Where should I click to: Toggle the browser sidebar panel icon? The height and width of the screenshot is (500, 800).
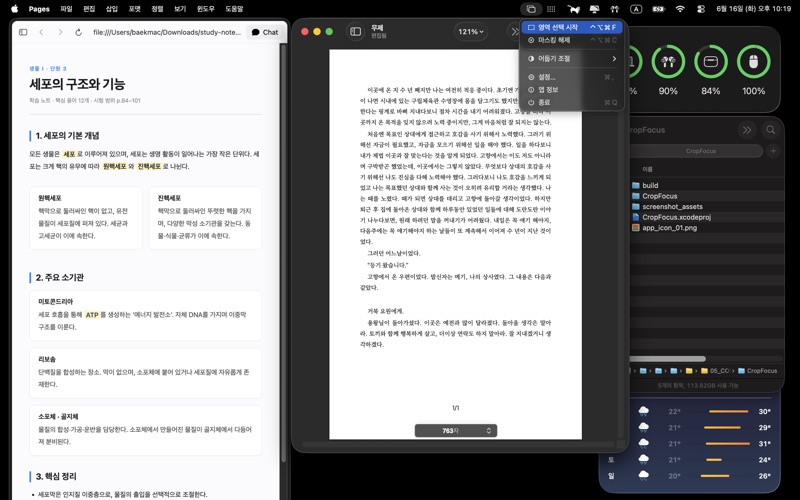[23, 32]
